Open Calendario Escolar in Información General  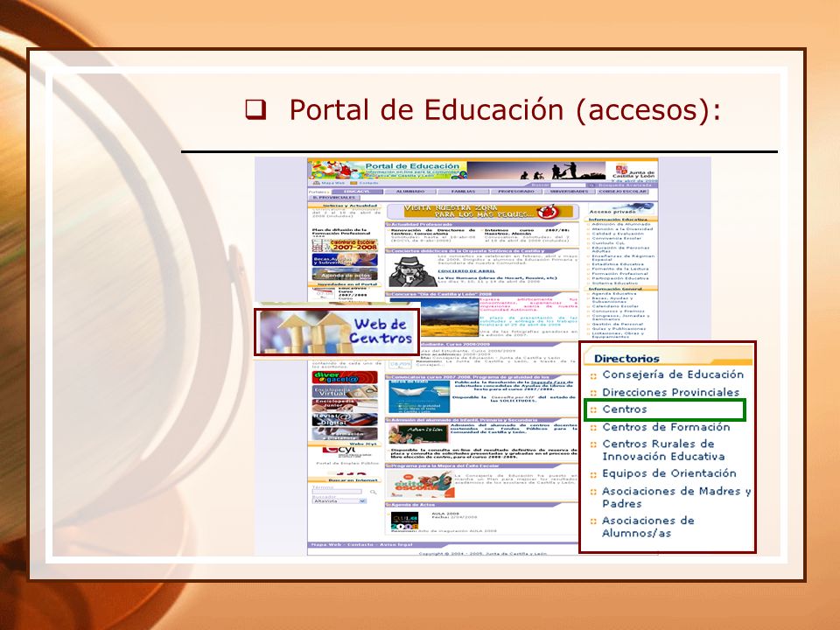pyautogui.click(x=614, y=306)
